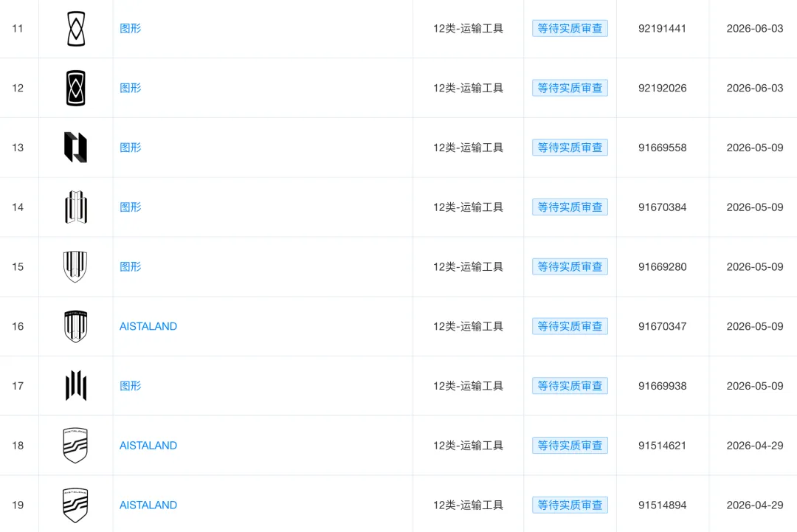View the logo image for application 91670384
797x532 pixels.
(76, 207)
